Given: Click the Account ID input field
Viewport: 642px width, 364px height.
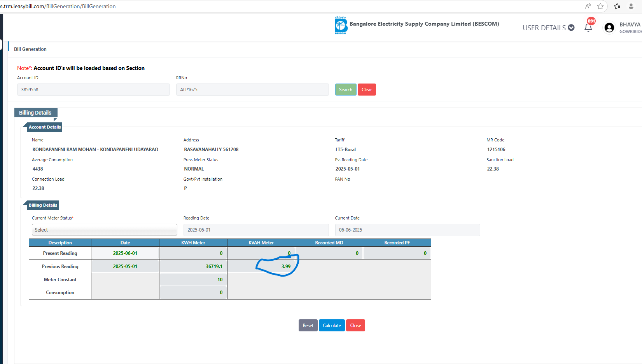Looking at the screenshot, I should point(93,90).
